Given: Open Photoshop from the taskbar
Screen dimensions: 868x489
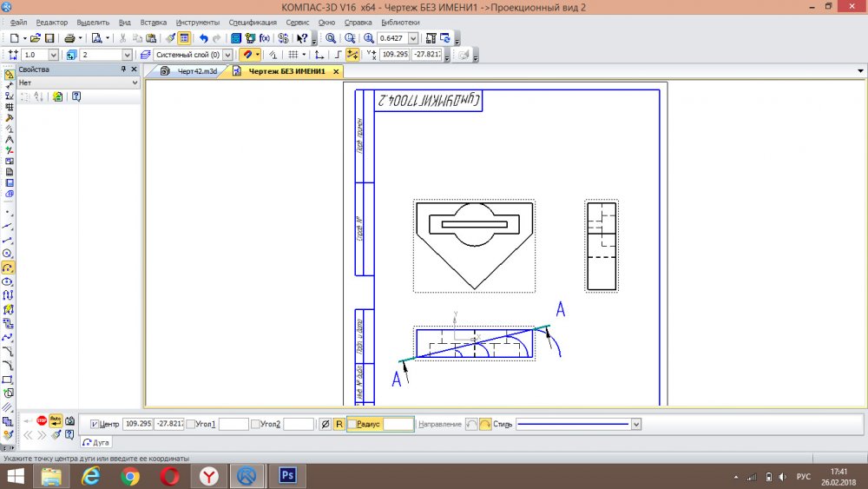Looking at the screenshot, I should pyautogui.click(x=287, y=476).
